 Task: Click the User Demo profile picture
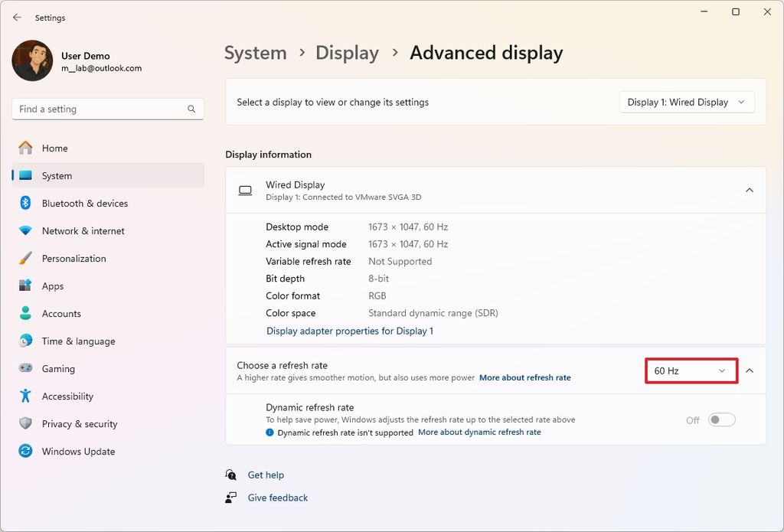point(32,60)
